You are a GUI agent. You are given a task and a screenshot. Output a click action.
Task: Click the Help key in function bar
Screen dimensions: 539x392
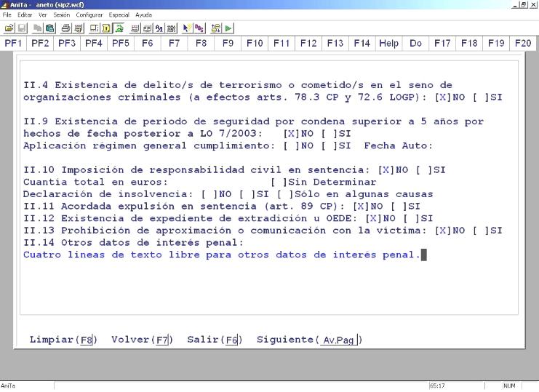388,44
